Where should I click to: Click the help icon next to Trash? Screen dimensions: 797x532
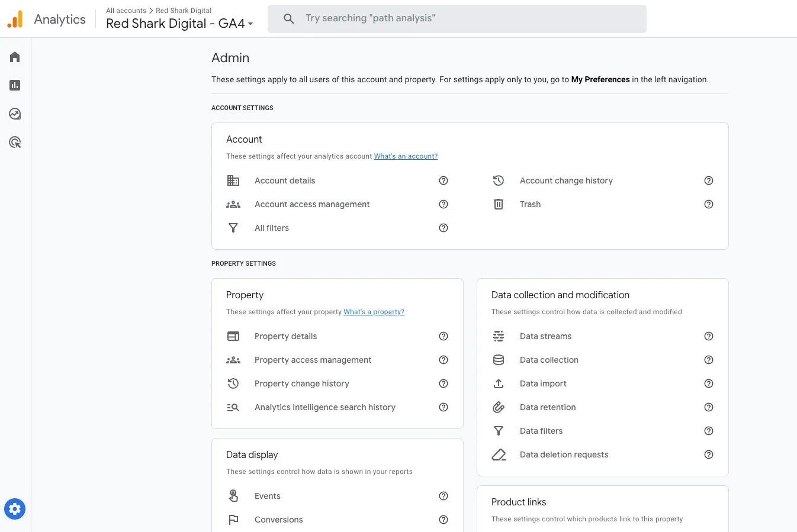pyautogui.click(x=709, y=204)
